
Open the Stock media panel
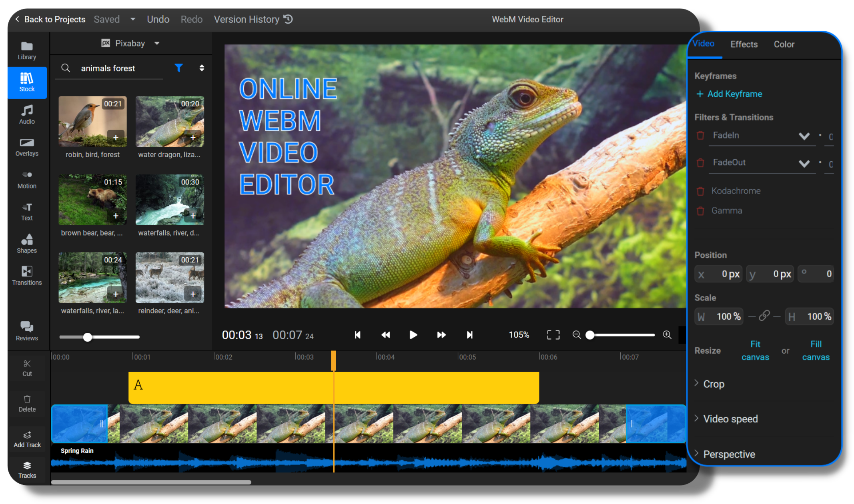pos(26,83)
